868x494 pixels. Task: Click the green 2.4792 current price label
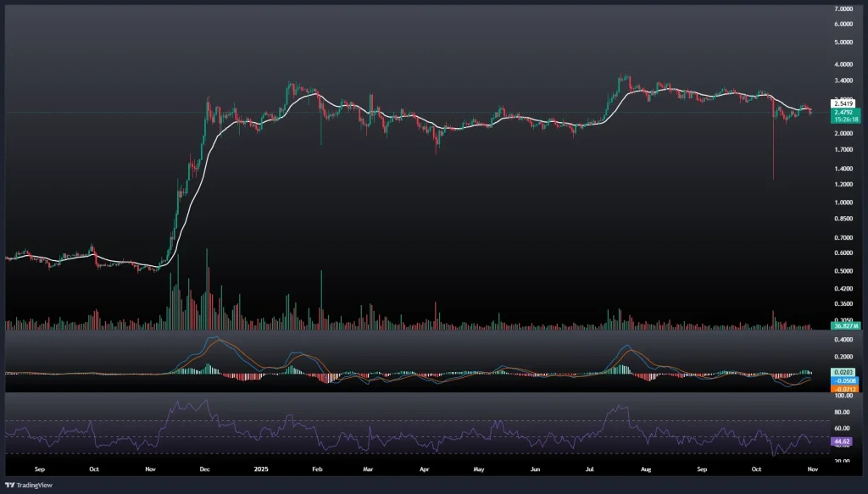[x=819, y=112]
